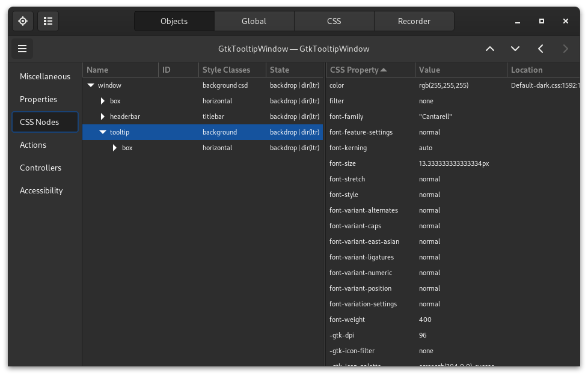The height and width of the screenshot is (376, 588).
Task: Switch to the Recorder tab
Action: [414, 22]
